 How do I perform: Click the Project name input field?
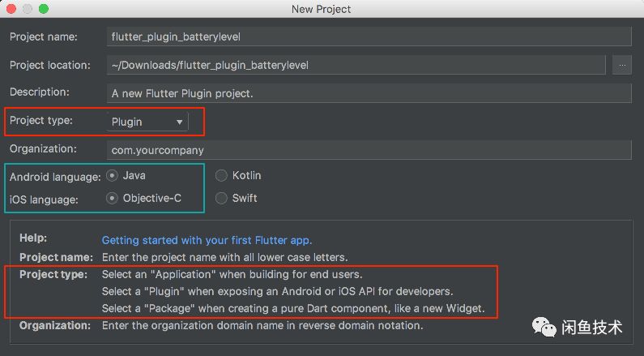tap(369, 36)
